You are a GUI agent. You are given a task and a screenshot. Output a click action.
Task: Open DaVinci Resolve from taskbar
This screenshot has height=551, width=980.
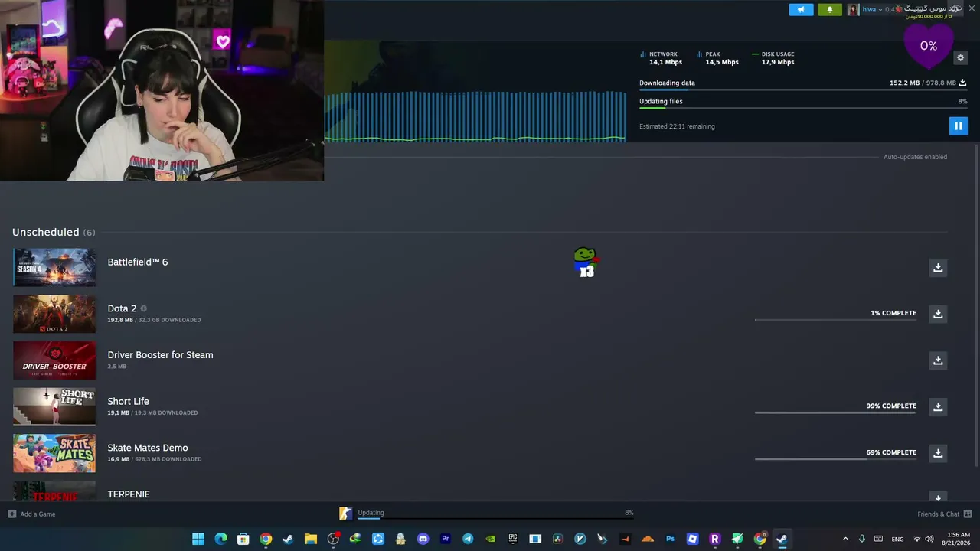pos(557,539)
